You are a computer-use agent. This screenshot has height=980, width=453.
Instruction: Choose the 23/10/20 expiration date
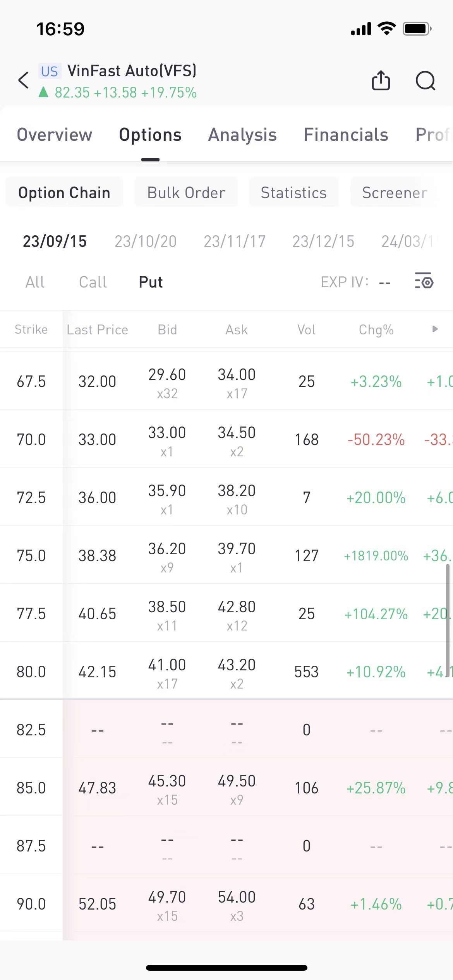pyautogui.click(x=146, y=242)
